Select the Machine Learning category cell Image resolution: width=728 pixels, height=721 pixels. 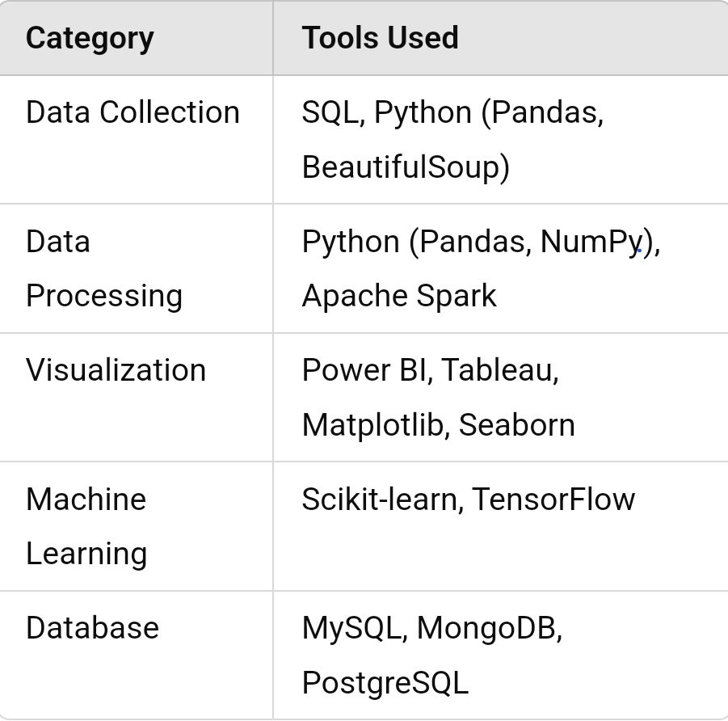click(x=86, y=525)
